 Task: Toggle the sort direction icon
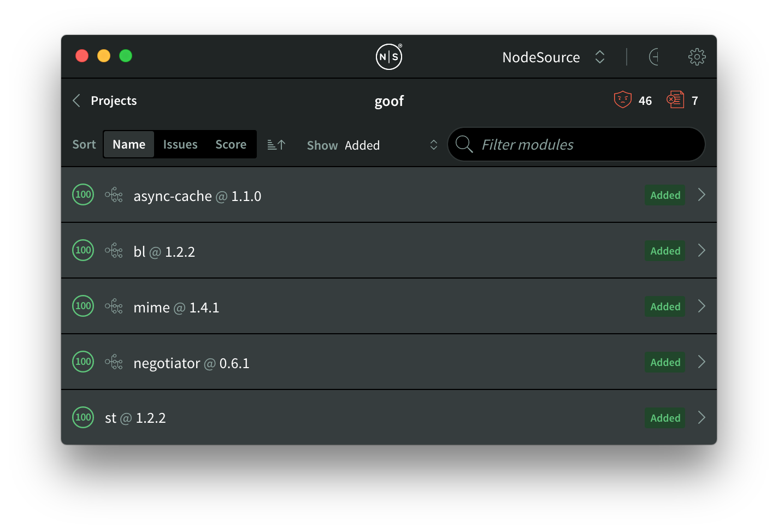276,145
